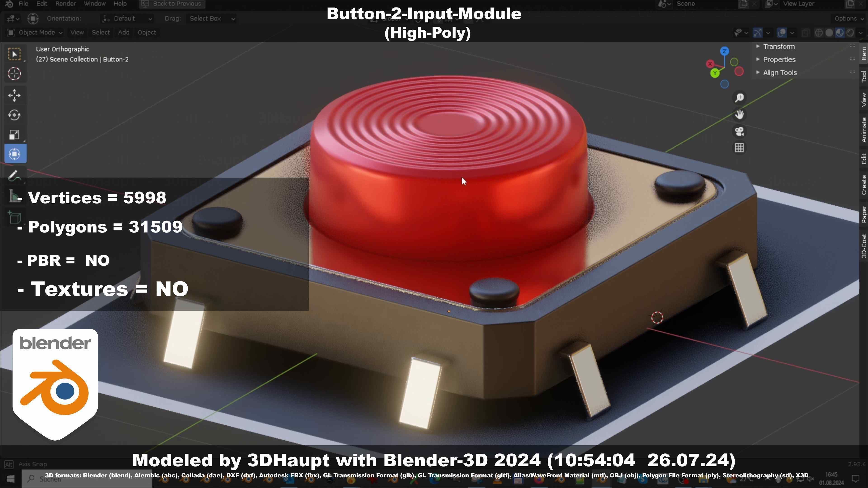Switch to Wireframe shading
The image size is (868, 488).
point(818,33)
